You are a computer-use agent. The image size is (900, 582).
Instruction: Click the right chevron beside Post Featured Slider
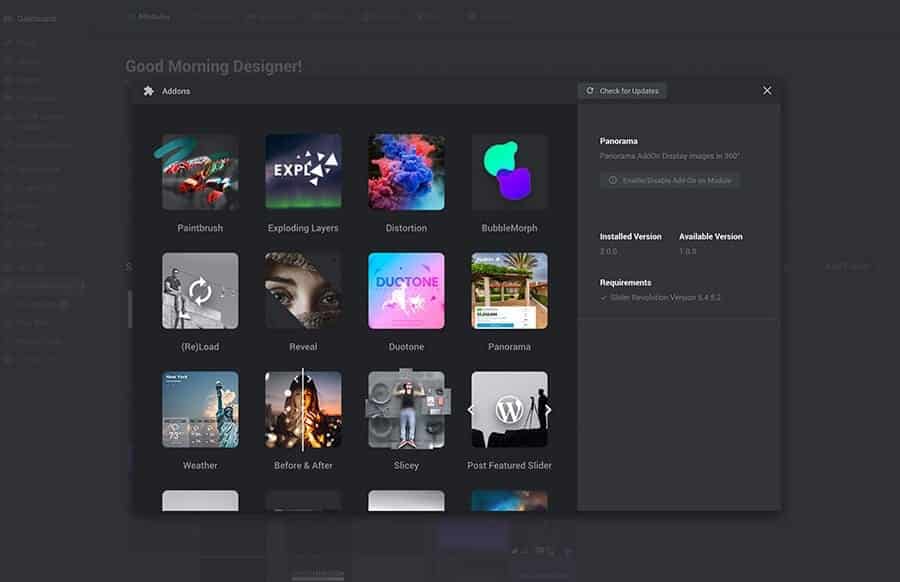click(546, 409)
